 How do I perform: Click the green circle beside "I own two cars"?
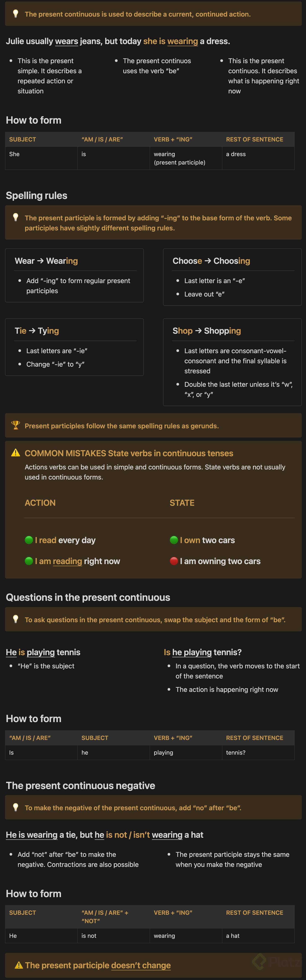174,540
